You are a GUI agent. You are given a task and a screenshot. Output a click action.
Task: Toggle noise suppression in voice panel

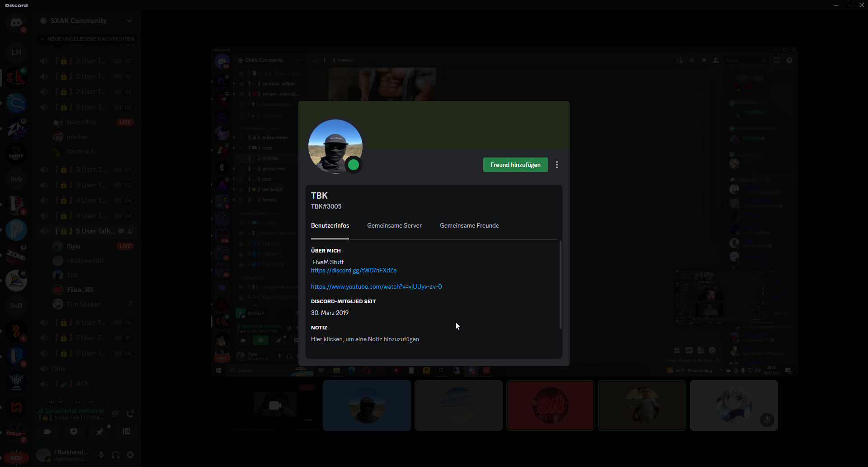[116, 413]
